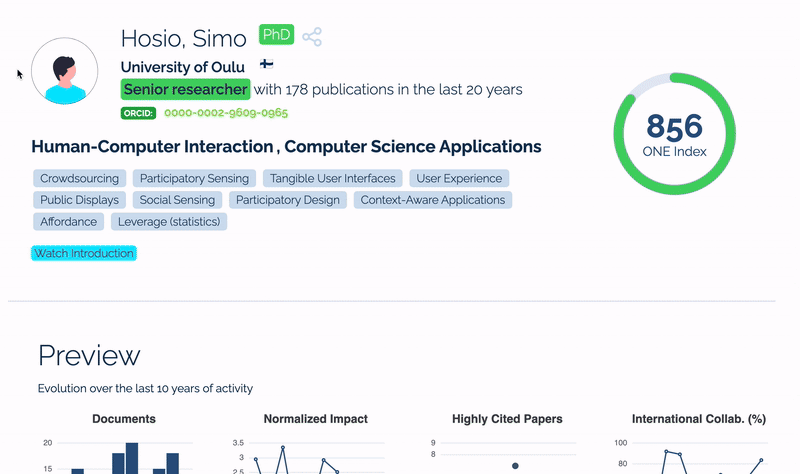
Task: Click the Finland flag icon
Action: point(266,65)
